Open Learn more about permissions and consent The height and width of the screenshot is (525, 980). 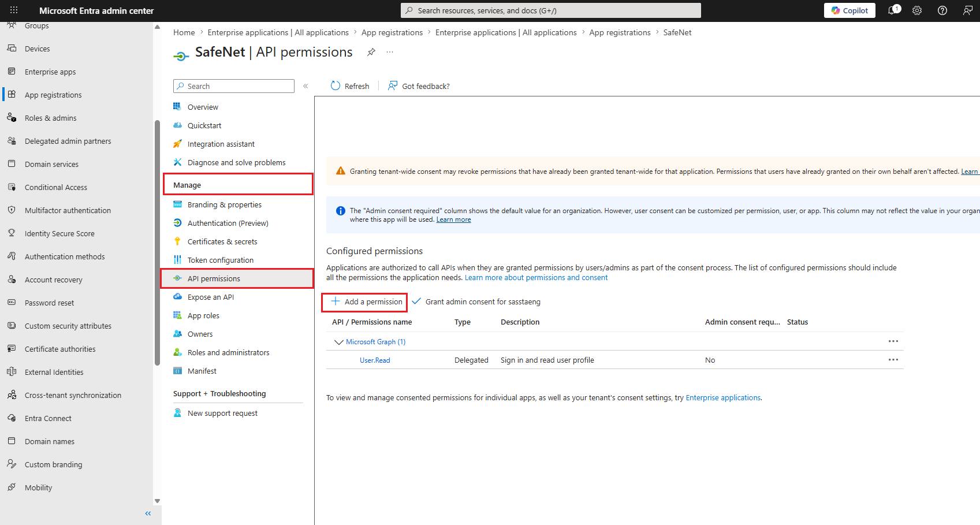pos(536,278)
